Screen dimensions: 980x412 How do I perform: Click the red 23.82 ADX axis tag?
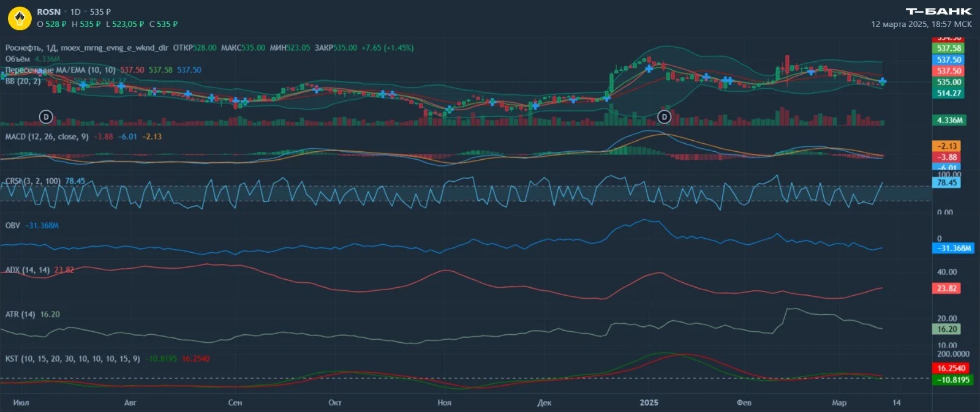(x=946, y=288)
